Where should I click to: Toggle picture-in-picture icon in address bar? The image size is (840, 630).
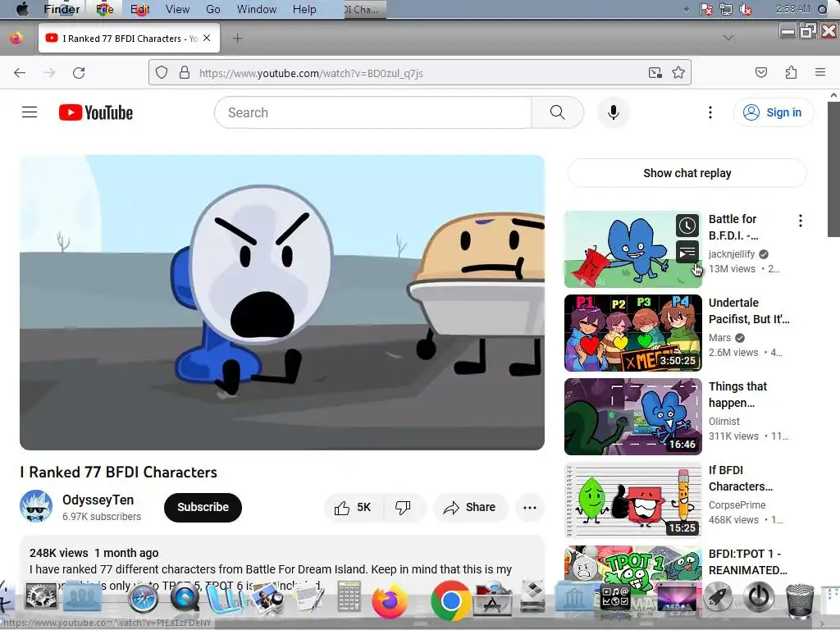(655, 73)
